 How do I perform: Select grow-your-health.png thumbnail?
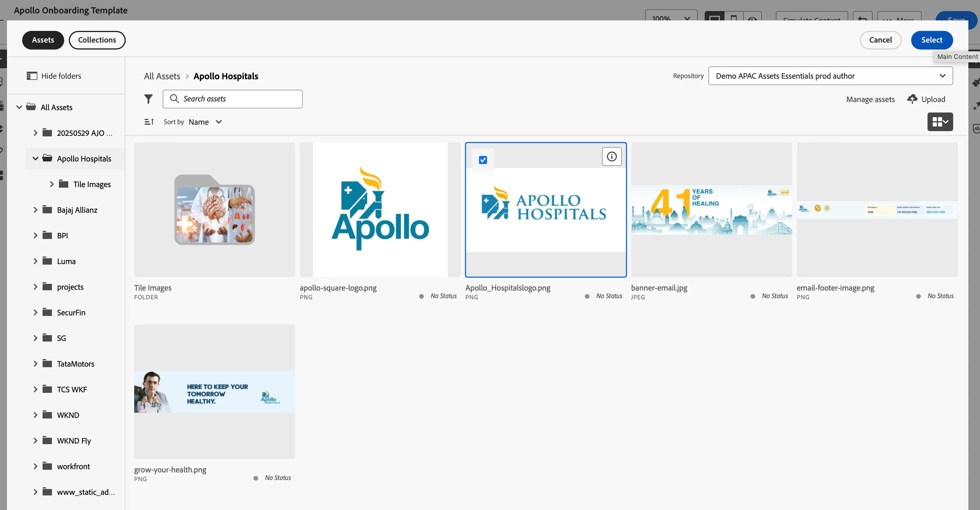click(x=214, y=391)
